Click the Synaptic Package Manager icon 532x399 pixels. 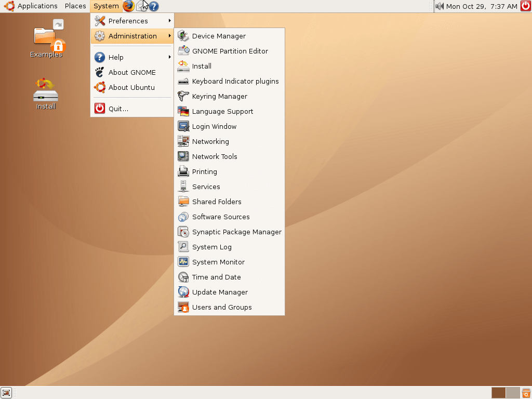(183, 232)
